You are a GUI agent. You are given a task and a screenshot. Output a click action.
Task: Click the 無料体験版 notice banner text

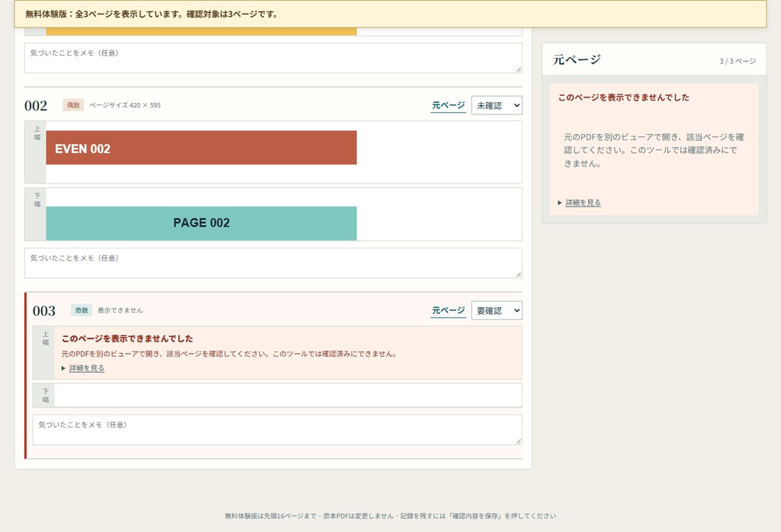click(x=152, y=14)
